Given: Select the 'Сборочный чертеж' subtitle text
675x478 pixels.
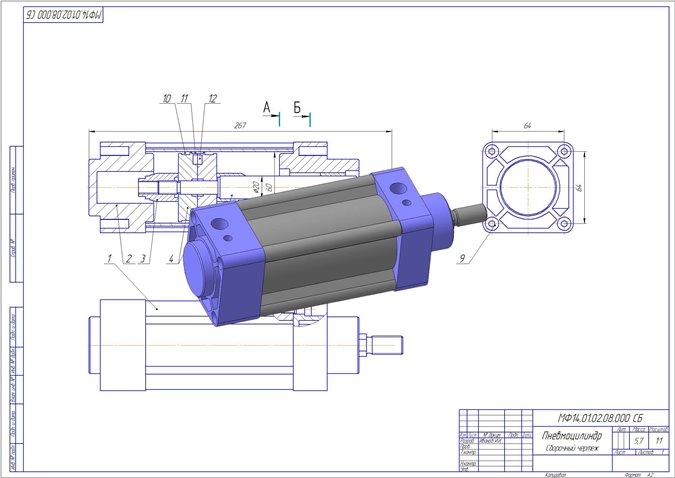Looking at the screenshot, I should pyautogui.click(x=572, y=448).
